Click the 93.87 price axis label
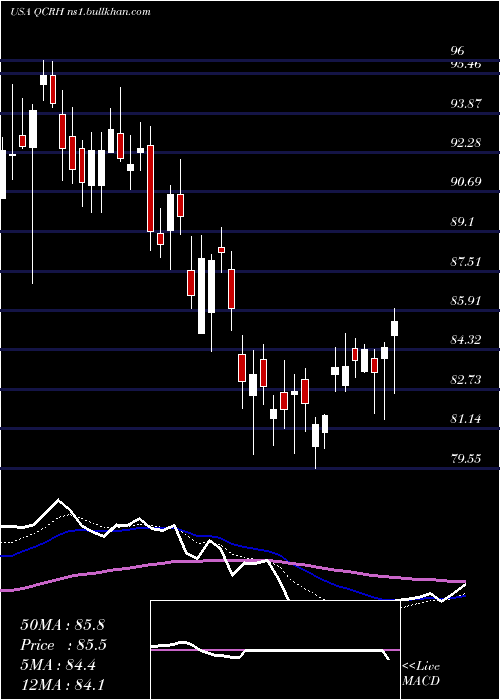Image resolution: width=500 pixels, height=700 pixels. click(x=466, y=104)
